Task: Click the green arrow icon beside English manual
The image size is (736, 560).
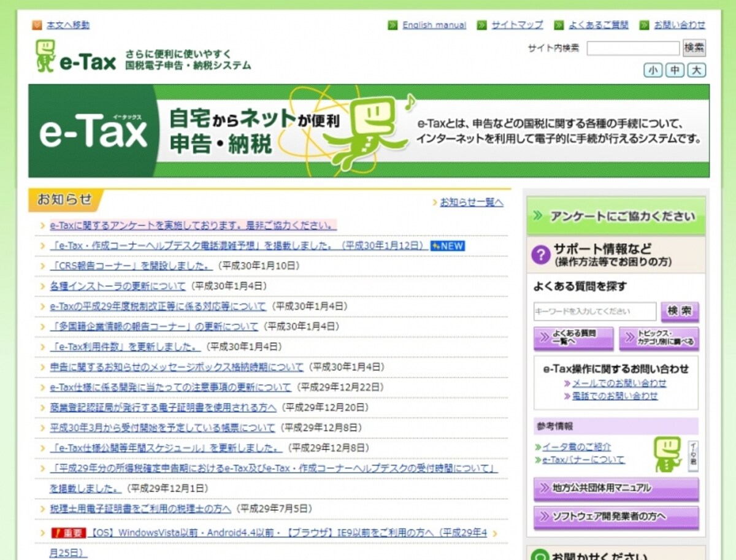Action: coord(393,25)
